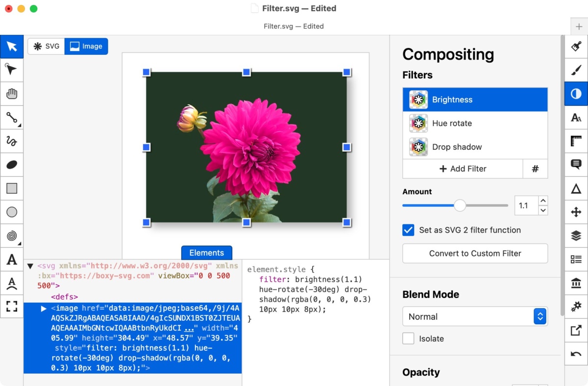
Task: Uncheck Set as SVG 2 filter function
Action: click(408, 230)
